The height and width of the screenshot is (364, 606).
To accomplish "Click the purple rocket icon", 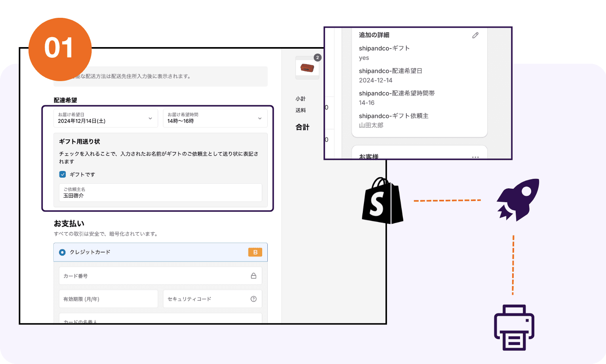I will (x=517, y=200).
